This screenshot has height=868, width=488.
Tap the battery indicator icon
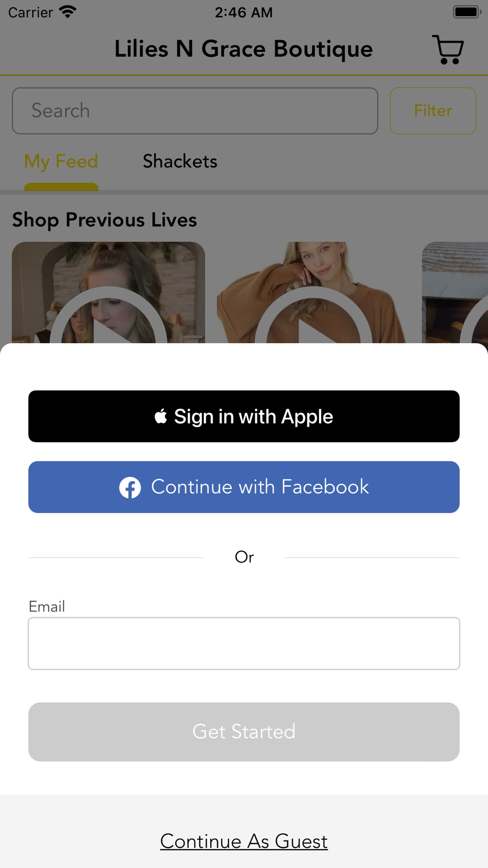[467, 12]
